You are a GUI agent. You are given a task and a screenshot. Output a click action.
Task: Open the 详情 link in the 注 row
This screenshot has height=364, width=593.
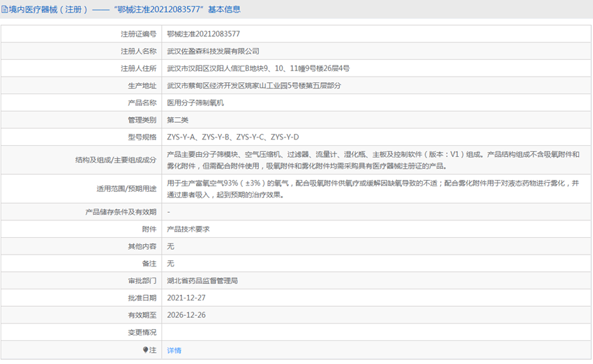pos(174,350)
